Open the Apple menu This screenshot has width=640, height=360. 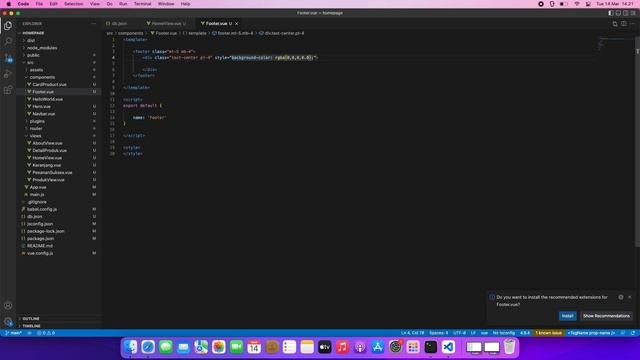click(9, 4)
